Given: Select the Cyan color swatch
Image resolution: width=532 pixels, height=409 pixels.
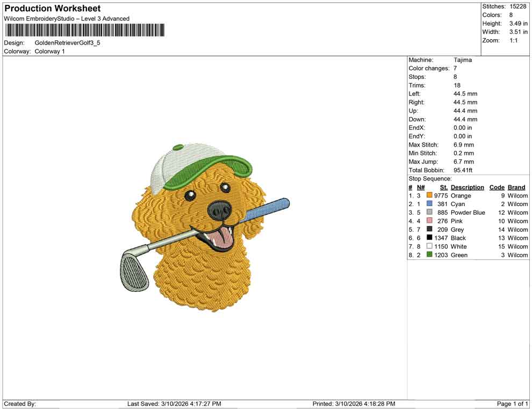Looking at the screenshot, I should tap(428, 204).
